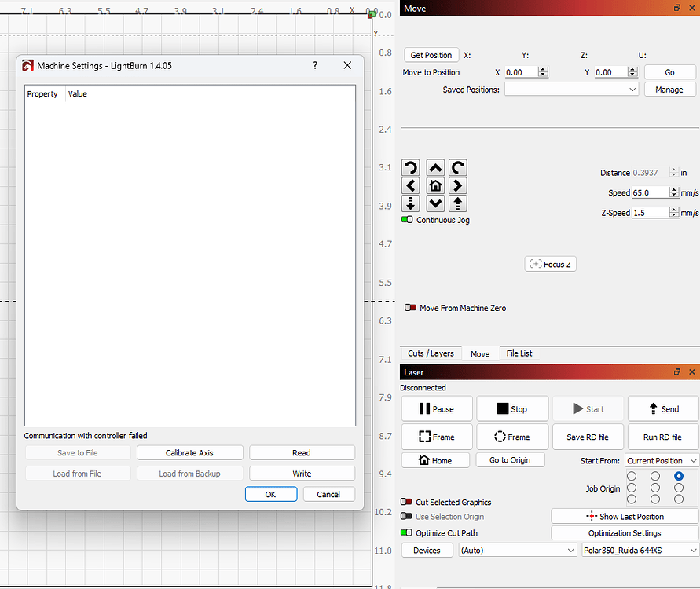Jog the laser left with the left arrow

point(410,185)
